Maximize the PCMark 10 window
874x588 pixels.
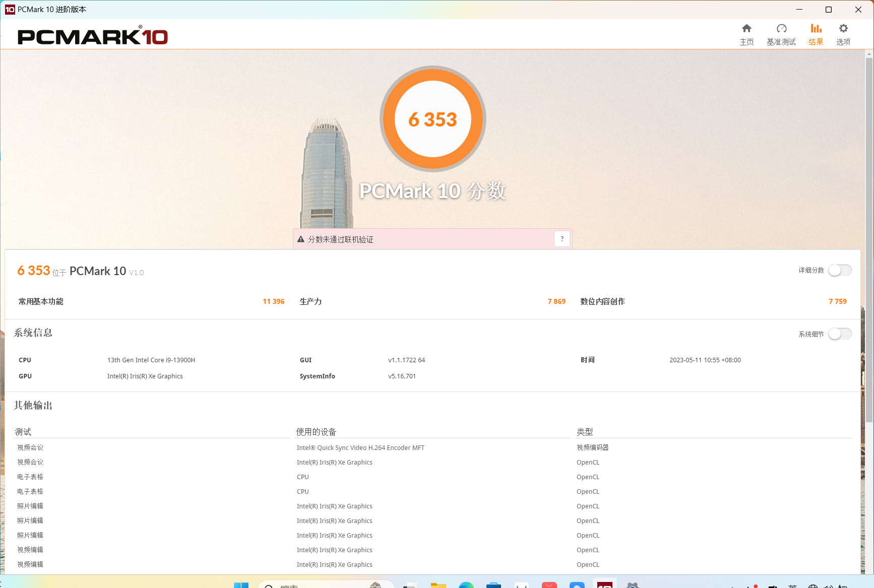(x=829, y=10)
